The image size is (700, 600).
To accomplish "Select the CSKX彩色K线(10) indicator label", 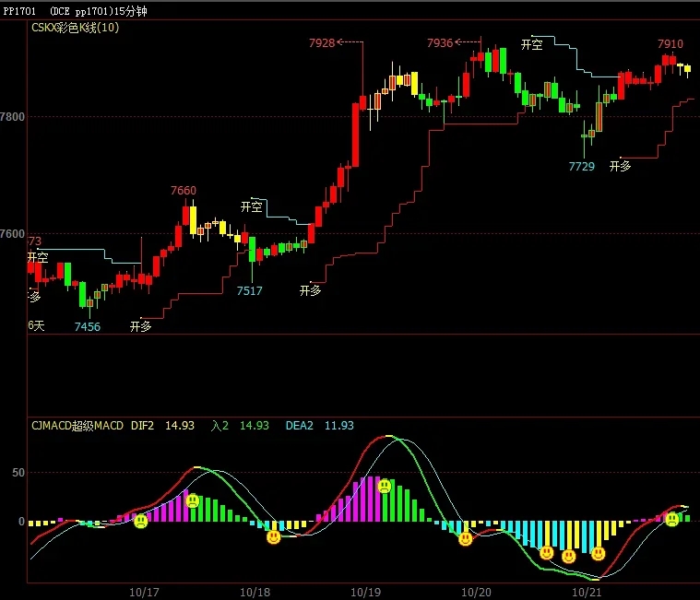I will tap(75, 28).
